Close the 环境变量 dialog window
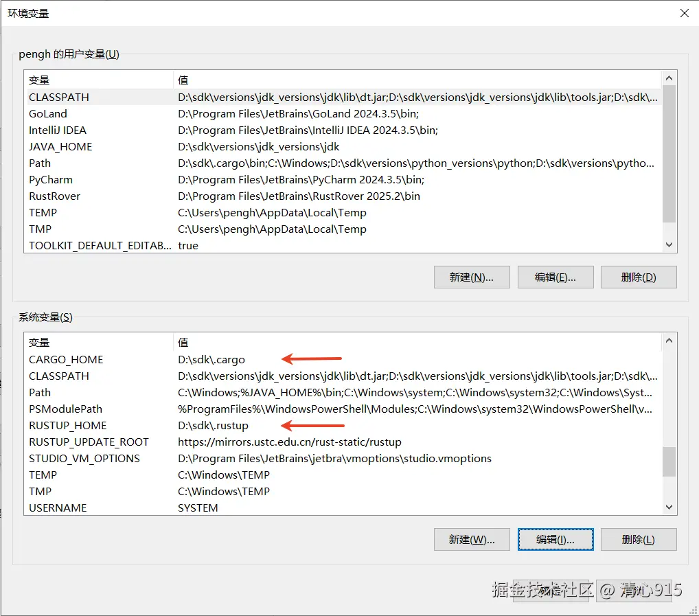This screenshot has height=616, width=699. pyautogui.click(x=684, y=13)
